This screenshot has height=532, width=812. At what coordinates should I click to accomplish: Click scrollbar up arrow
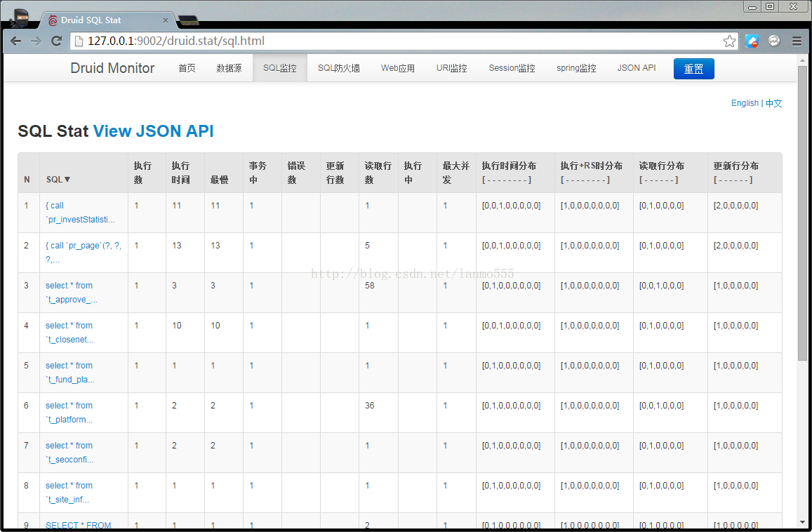[x=802, y=60]
